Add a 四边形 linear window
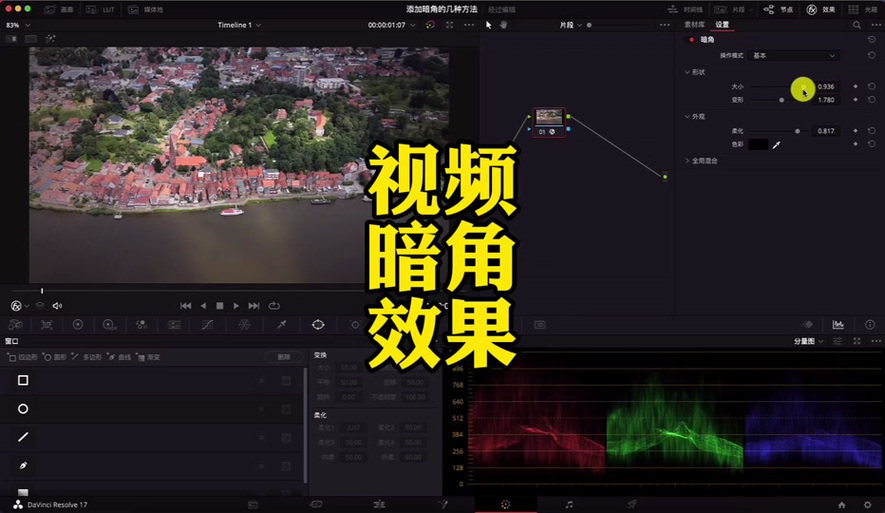Viewport: 885px width, 513px height. click(23, 357)
